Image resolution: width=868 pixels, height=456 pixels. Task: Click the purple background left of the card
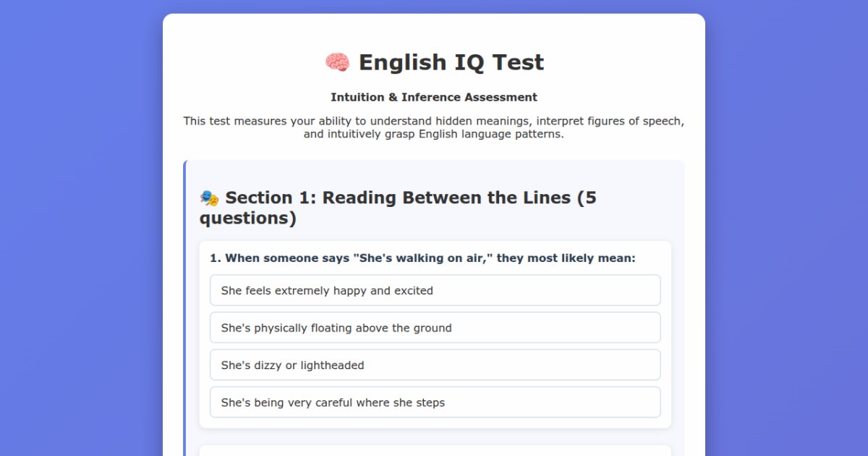click(x=81, y=228)
